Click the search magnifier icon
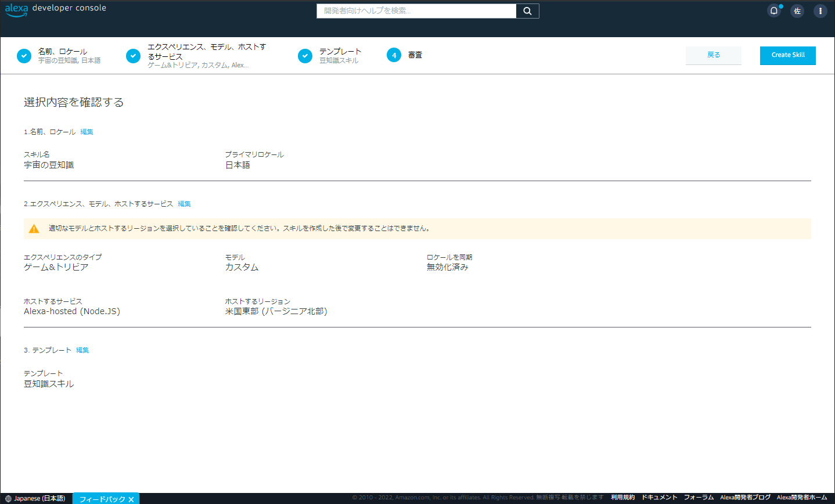835x504 pixels. pyautogui.click(x=526, y=10)
